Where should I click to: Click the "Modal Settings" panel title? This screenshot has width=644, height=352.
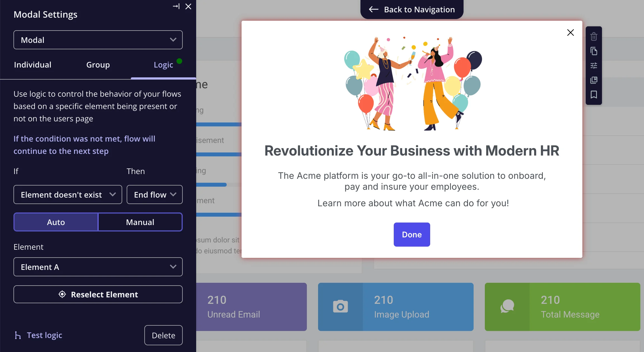45,14
